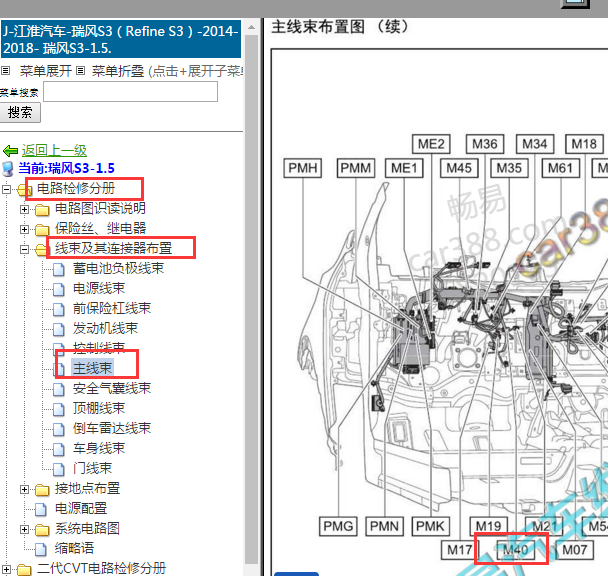608x576 pixels.
Task: Click the page icon of 蓄电池负极线束
Action: [59, 269]
